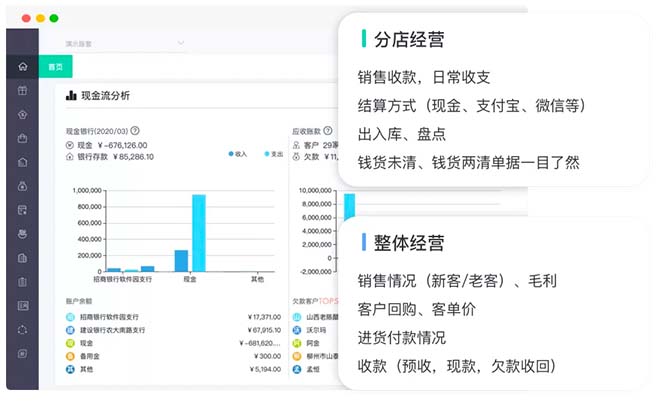The image size is (660, 402).
Task: Open the framed chart icon in the sidebar
Action: click(x=23, y=306)
